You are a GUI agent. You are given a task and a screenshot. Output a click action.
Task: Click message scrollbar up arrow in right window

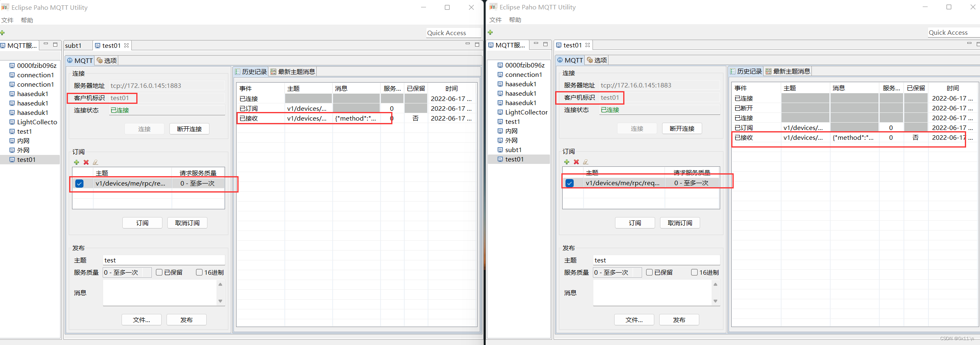tap(715, 284)
